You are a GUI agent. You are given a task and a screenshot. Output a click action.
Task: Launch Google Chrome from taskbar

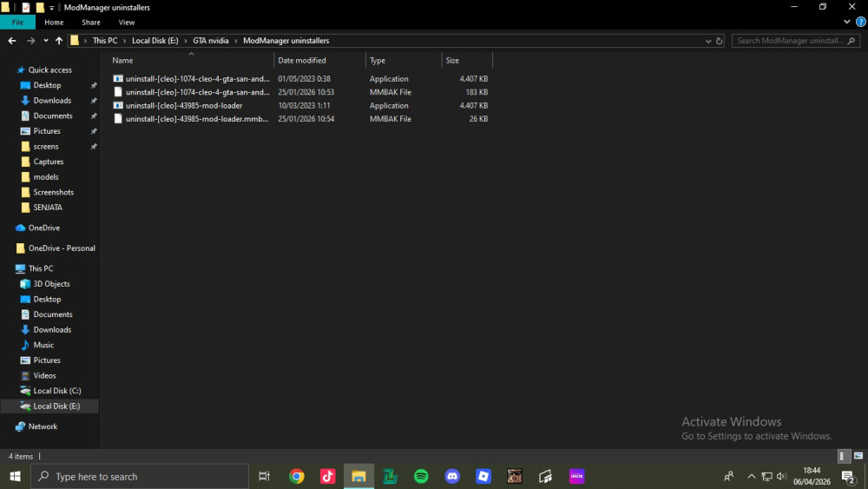tap(297, 476)
